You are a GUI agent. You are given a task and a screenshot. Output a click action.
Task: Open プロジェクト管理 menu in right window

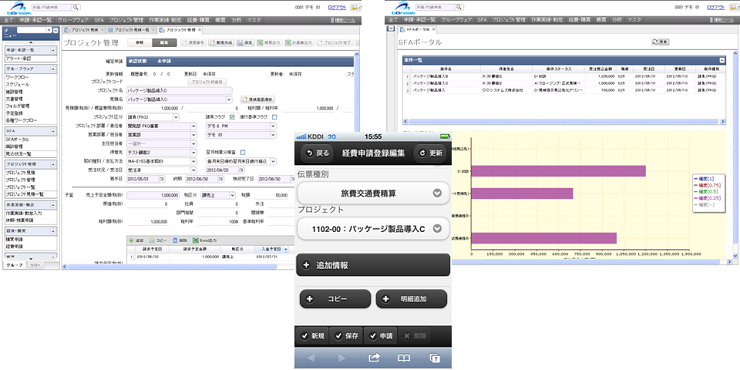(508, 20)
